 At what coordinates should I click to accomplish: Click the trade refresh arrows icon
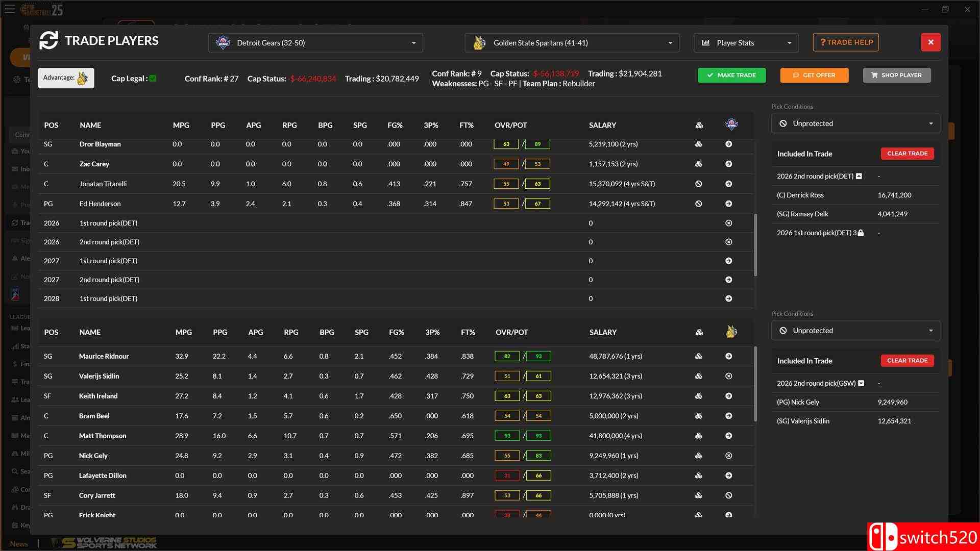pos(49,41)
